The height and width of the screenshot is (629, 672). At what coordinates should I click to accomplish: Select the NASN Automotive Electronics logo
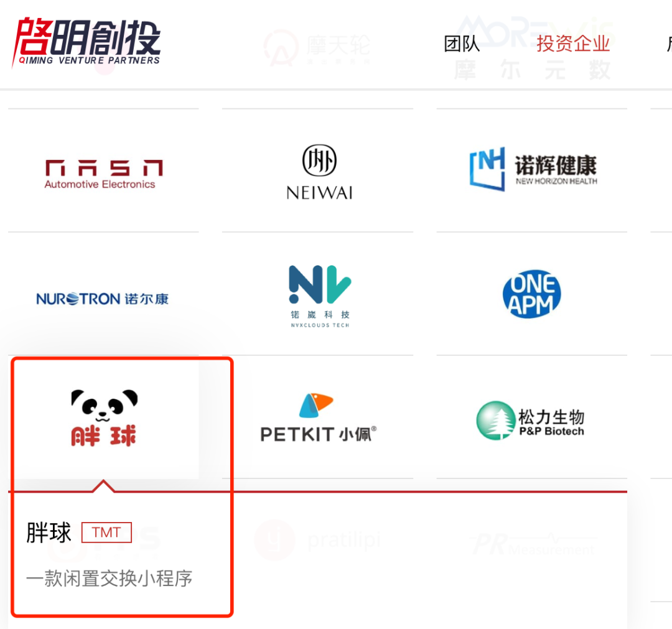click(x=103, y=174)
